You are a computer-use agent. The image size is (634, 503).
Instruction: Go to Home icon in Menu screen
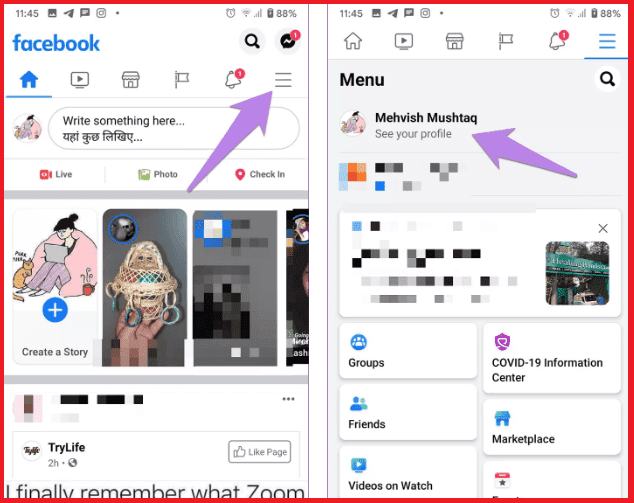click(x=353, y=41)
